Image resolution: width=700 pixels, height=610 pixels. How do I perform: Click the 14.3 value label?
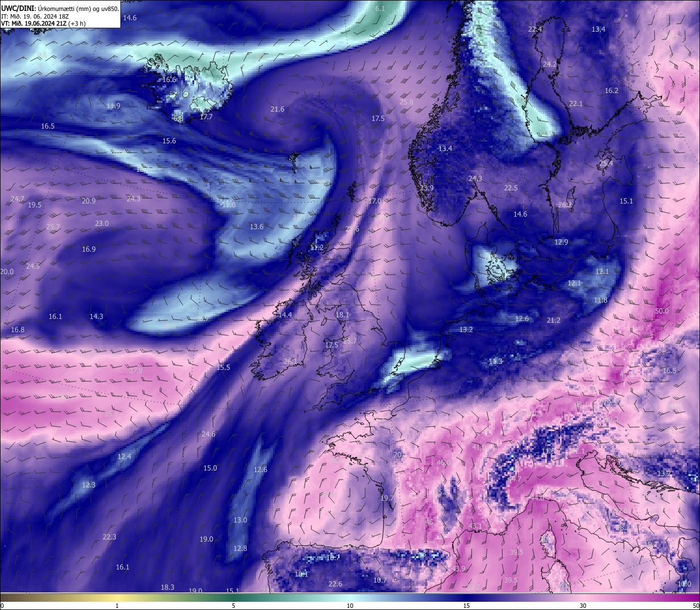tap(96, 317)
